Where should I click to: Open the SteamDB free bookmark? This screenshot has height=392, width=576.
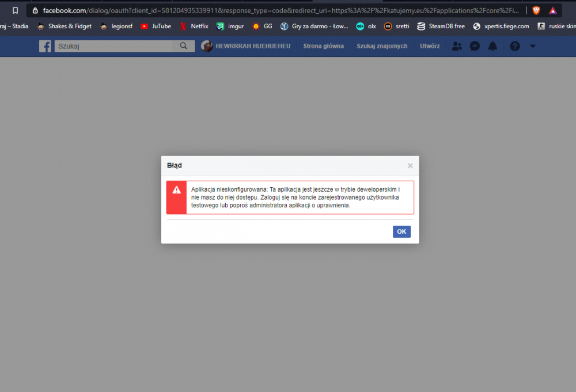coord(441,26)
